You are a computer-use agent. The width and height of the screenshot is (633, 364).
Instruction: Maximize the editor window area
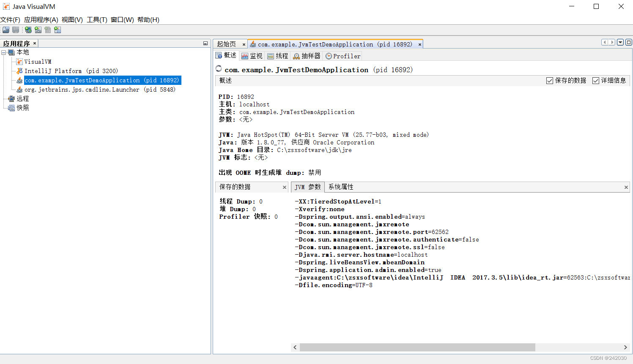pyautogui.click(x=629, y=42)
